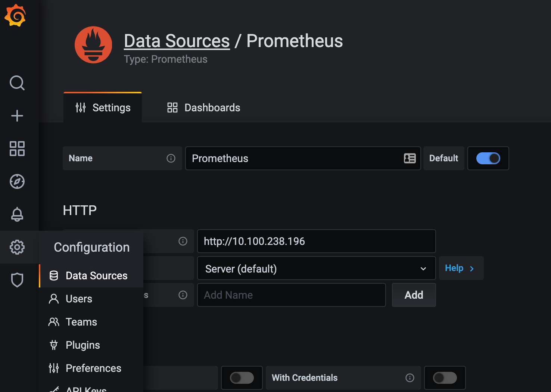Click the info icon for With Credentials
This screenshot has width=551, height=392.
click(410, 378)
